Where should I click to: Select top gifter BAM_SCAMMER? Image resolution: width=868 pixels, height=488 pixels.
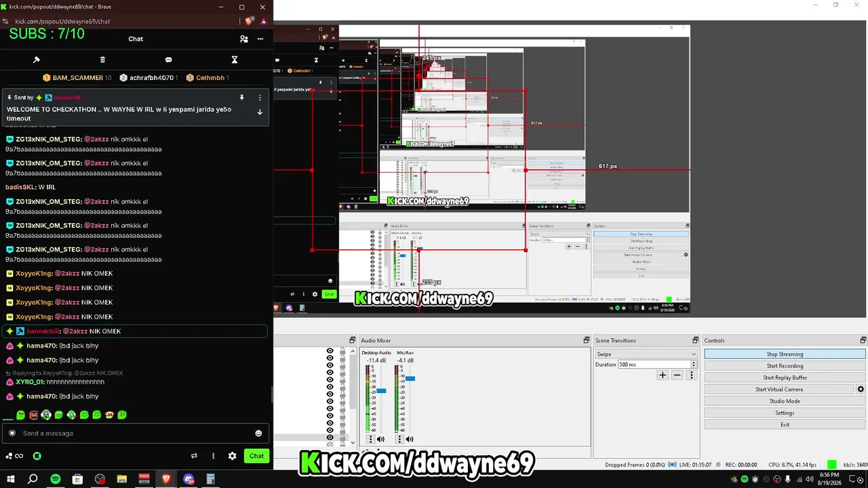pos(77,78)
